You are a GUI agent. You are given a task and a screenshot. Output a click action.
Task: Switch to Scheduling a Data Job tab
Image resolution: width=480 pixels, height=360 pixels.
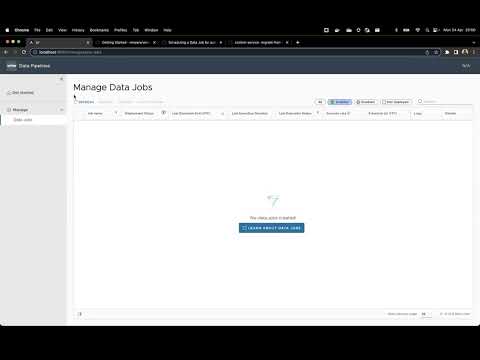pyautogui.click(x=192, y=43)
